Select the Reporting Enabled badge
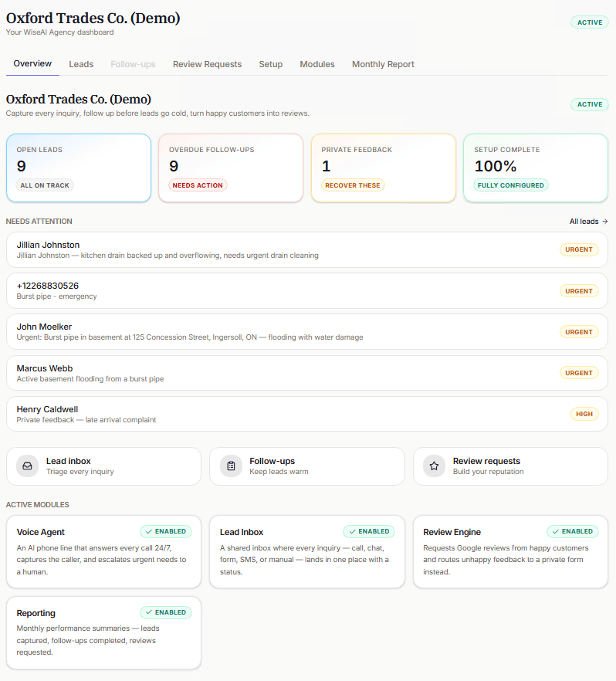 (166, 612)
